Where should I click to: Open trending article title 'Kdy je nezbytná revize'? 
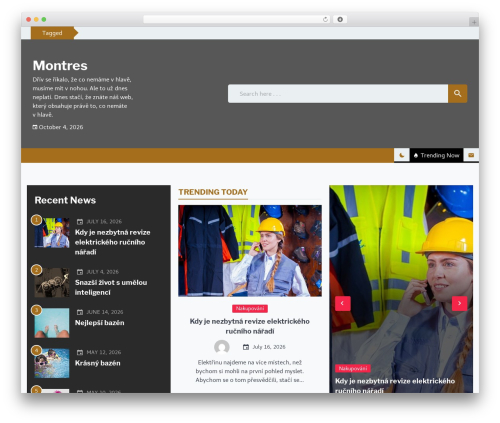tap(250, 326)
